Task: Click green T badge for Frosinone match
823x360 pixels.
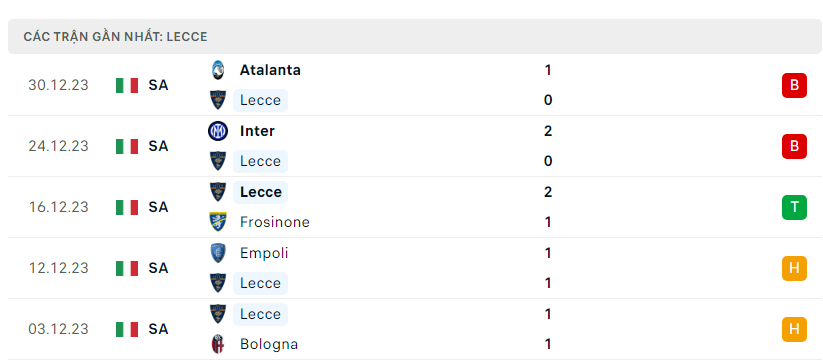Action: pos(794,207)
